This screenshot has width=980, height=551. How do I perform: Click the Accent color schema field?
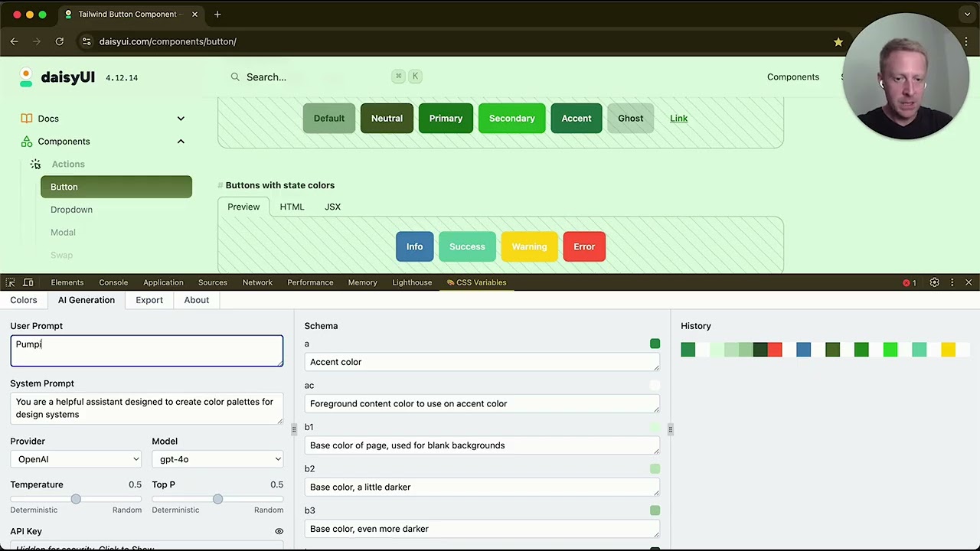[482, 362]
